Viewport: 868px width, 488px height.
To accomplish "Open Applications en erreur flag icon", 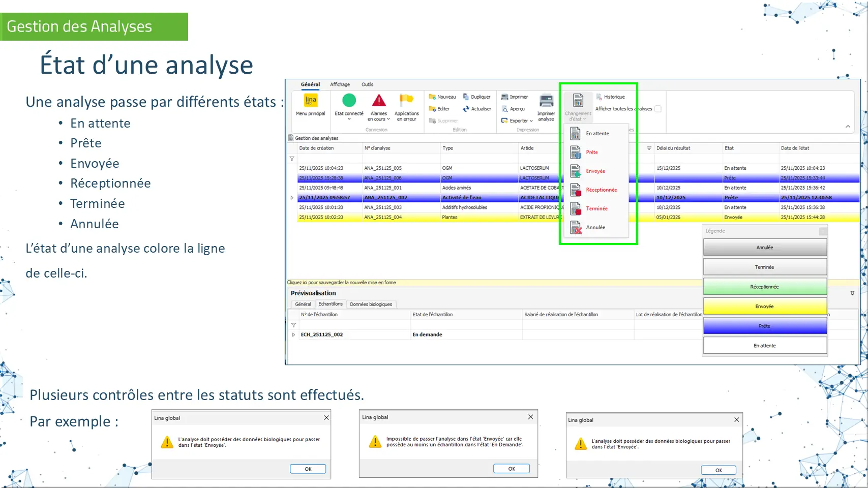I will [x=406, y=101].
